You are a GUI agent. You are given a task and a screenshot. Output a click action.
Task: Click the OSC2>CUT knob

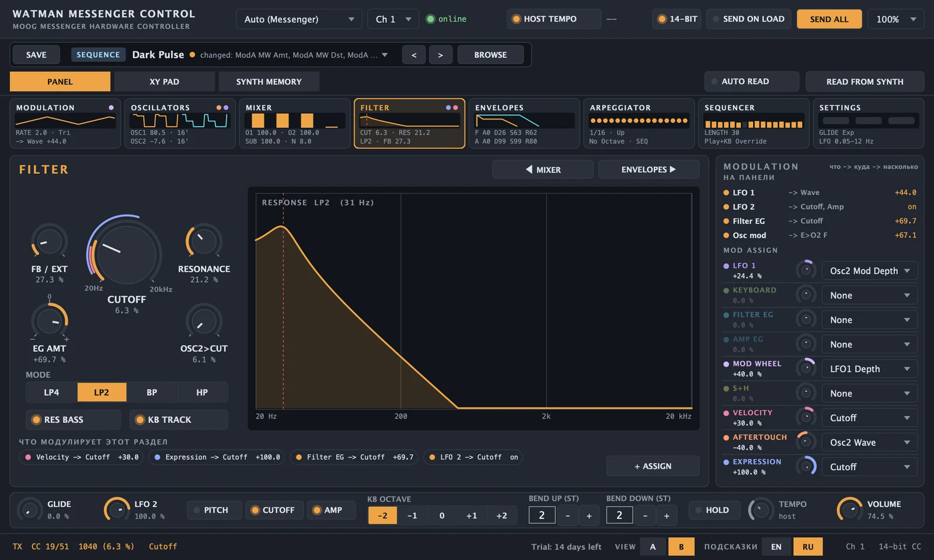[204, 321]
